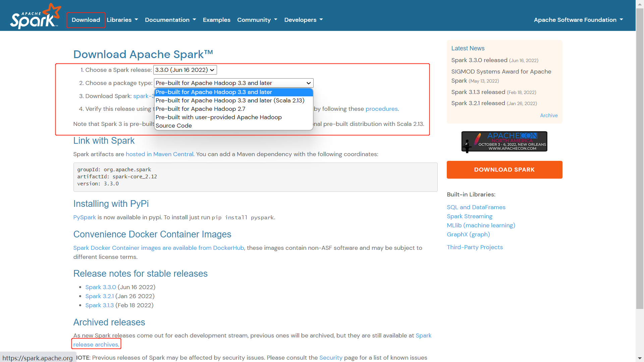The image size is (644, 362).
Task: Read Spark 3.3.0 released news item
Action: 479,60
